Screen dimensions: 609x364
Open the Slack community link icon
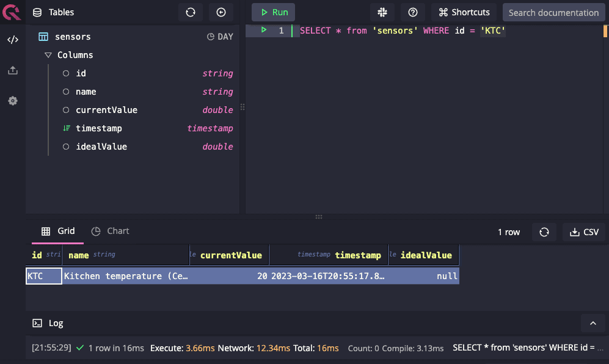click(x=382, y=12)
